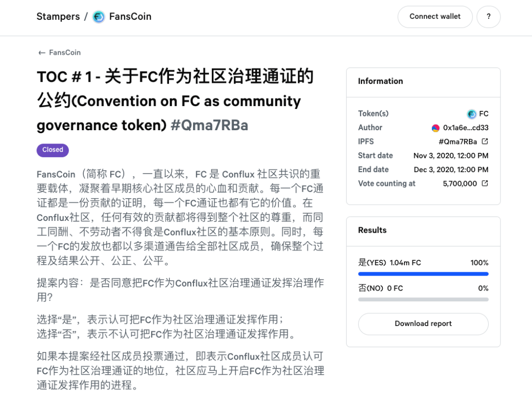Click the back arrow icon
The width and height of the screenshot is (532, 394).
pyautogui.click(x=42, y=53)
